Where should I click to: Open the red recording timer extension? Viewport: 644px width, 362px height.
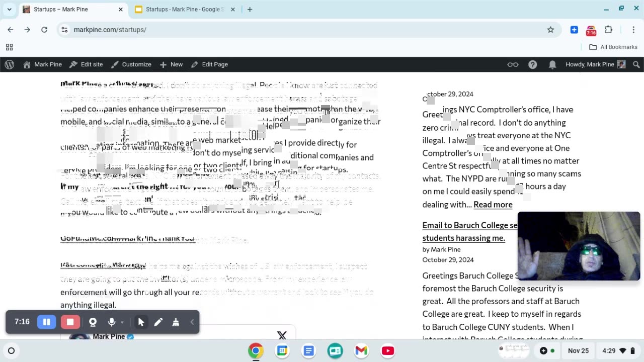[591, 31]
